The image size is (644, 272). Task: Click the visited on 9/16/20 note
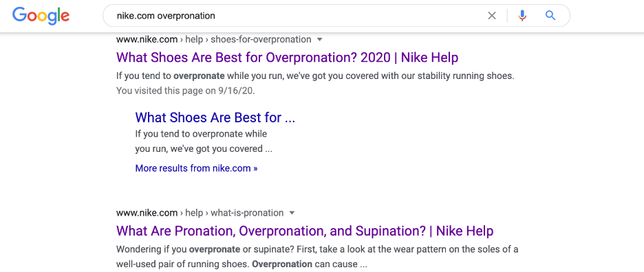coord(186,91)
